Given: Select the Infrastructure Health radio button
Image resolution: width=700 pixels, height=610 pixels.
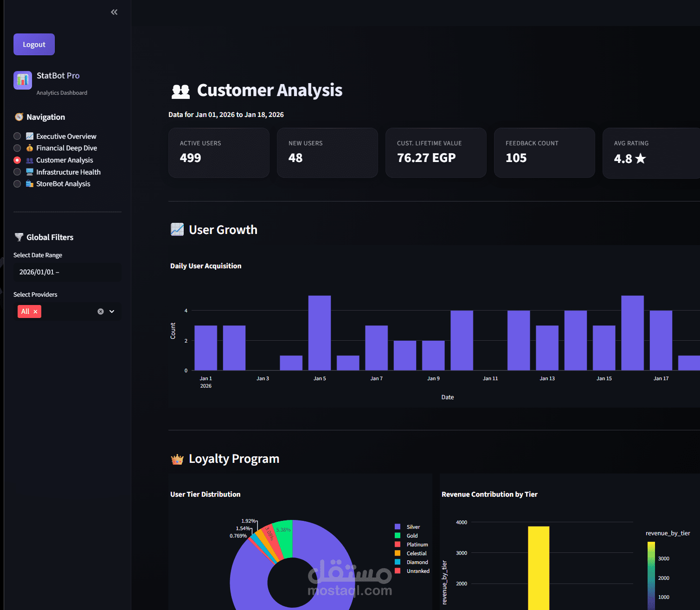Looking at the screenshot, I should pos(17,172).
